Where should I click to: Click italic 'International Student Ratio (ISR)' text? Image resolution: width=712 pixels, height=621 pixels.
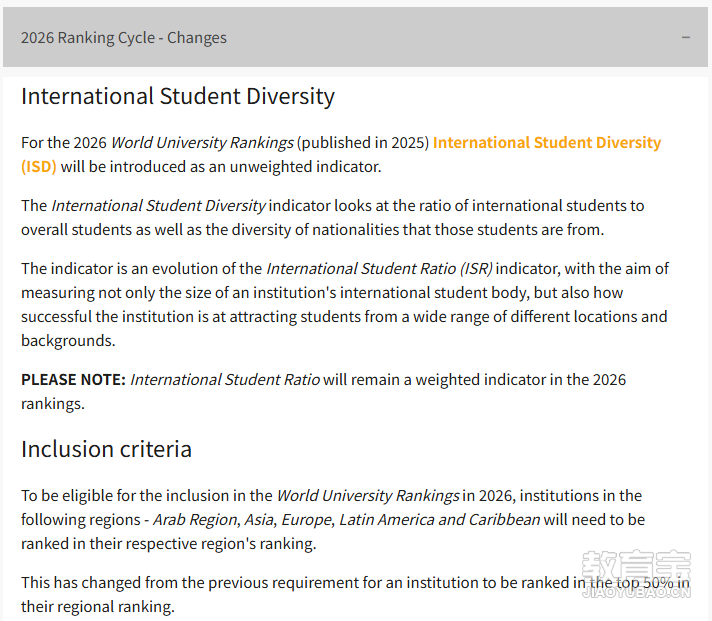tap(379, 269)
